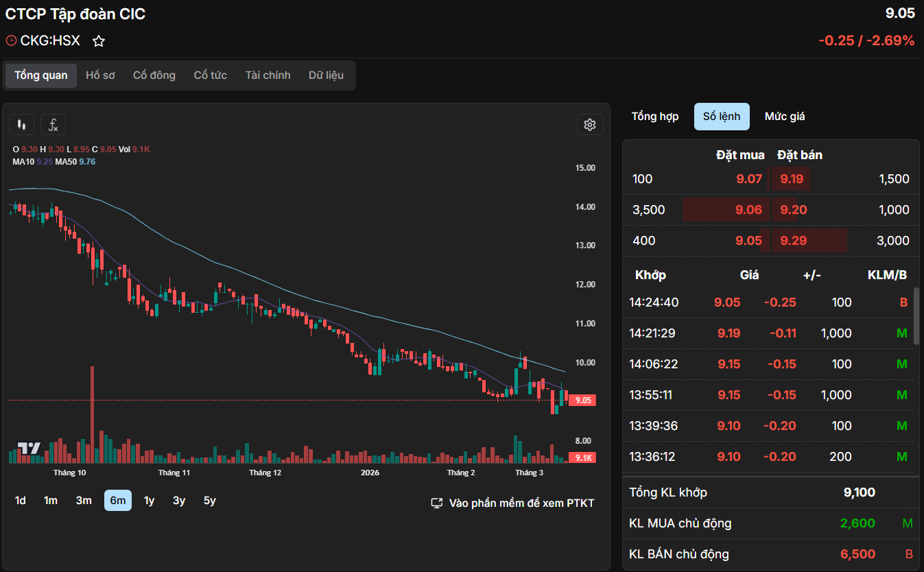The width and height of the screenshot is (924, 572).
Task: Click Vào phần mềm để xem PTKT link
Action: [x=521, y=503]
